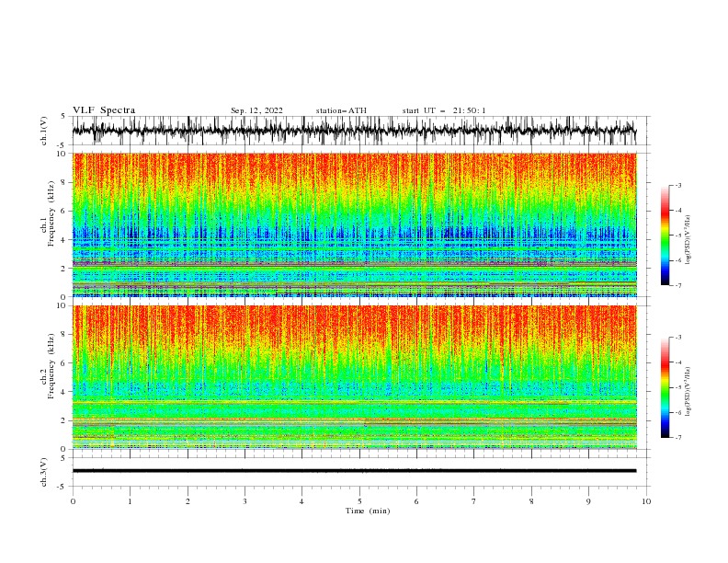The image size is (728, 563).
Task: Click the ch.2 spectrogram color bar
Action: point(665,387)
